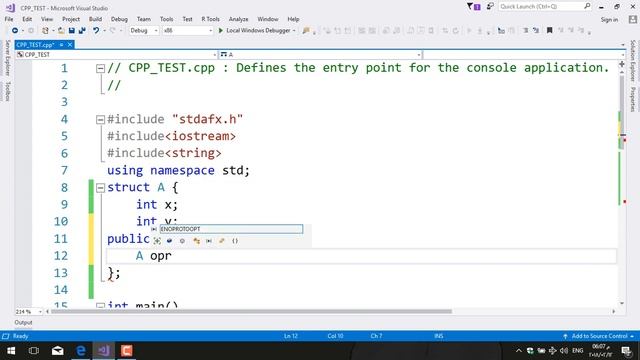This screenshot has width=640, height=360.
Task: Collapse the comment block at line 1
Action: [x=100, y=69]
